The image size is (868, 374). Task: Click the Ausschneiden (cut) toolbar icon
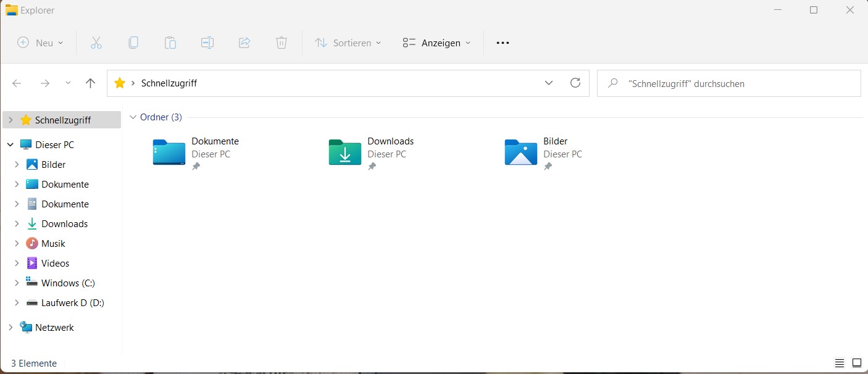pyautogui.click(x=96, y=43)
